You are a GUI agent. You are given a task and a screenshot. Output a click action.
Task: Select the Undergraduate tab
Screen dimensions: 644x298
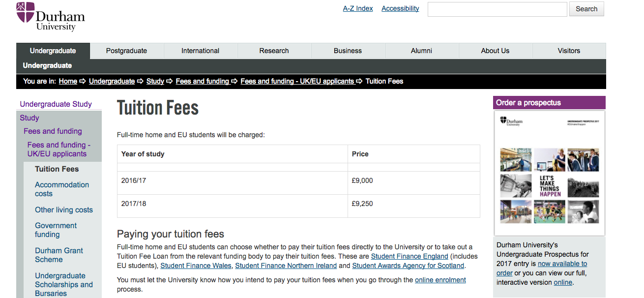(53, 51)
